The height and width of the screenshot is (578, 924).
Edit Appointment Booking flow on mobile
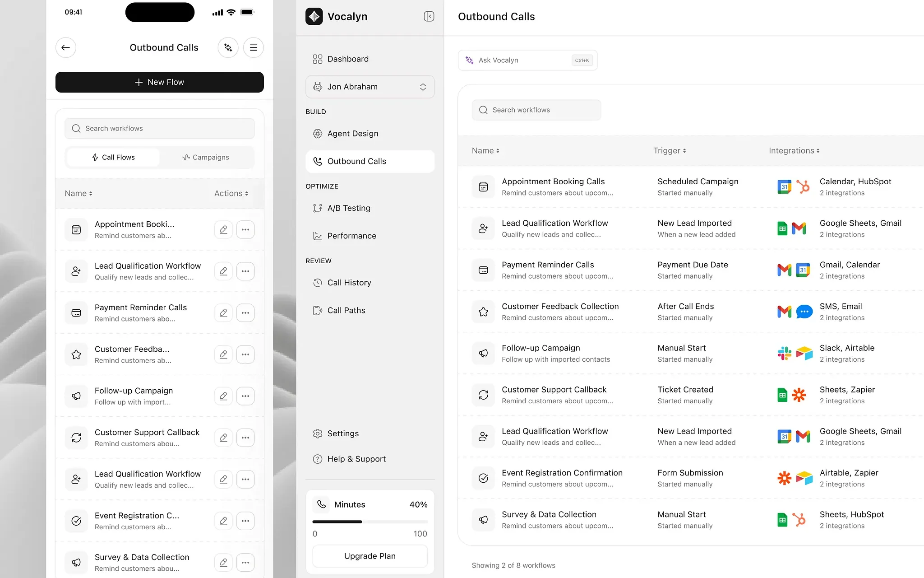tap(223, 229)
